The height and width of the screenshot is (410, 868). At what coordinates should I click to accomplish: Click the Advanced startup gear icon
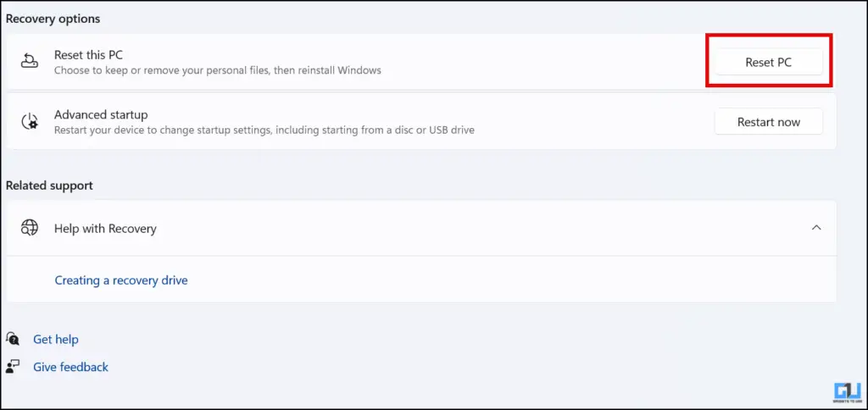tap(30, 122)
